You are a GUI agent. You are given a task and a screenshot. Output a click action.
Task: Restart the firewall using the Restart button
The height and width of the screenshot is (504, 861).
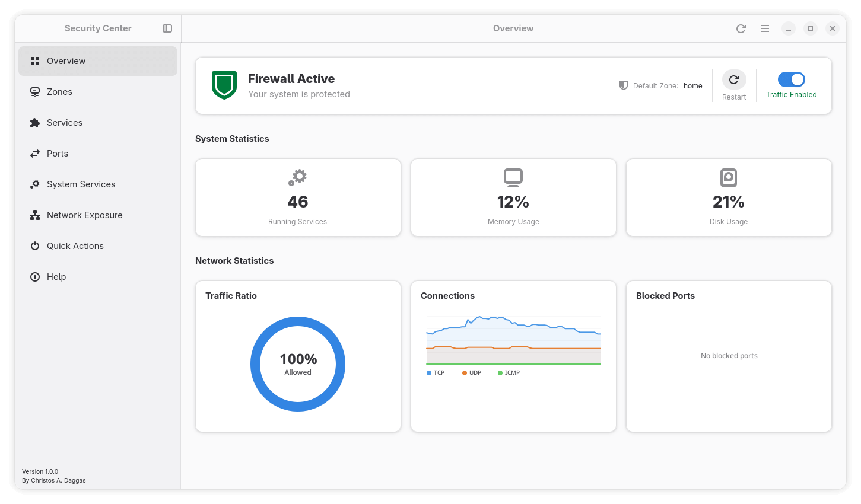(x=734, y=80)
